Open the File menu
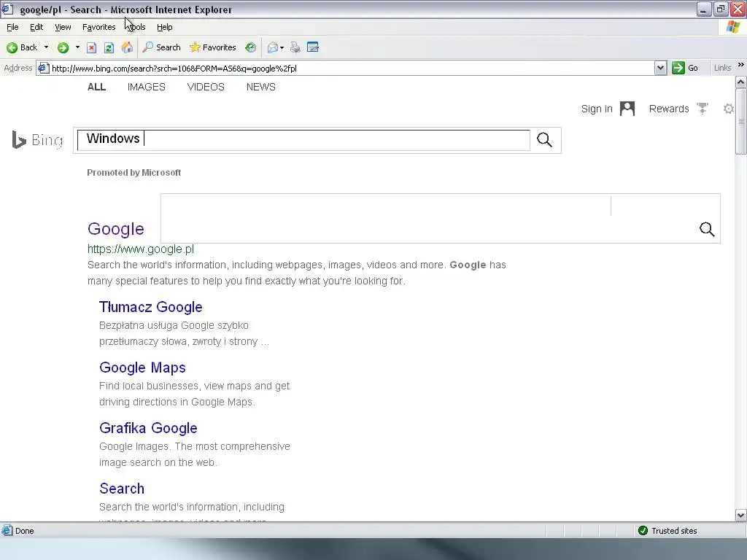 pyautogui.click(x=12, y=27)
